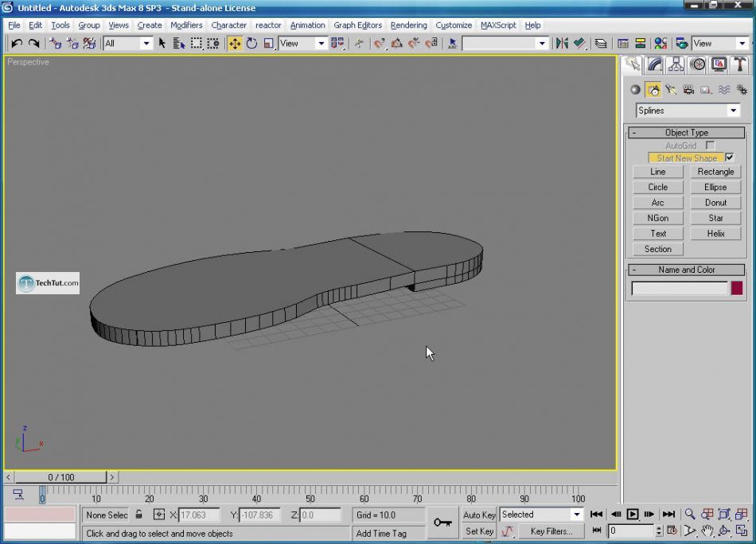Collapse the Name and Color rollout
The image size is (756, 544).
tap(687, 270)
